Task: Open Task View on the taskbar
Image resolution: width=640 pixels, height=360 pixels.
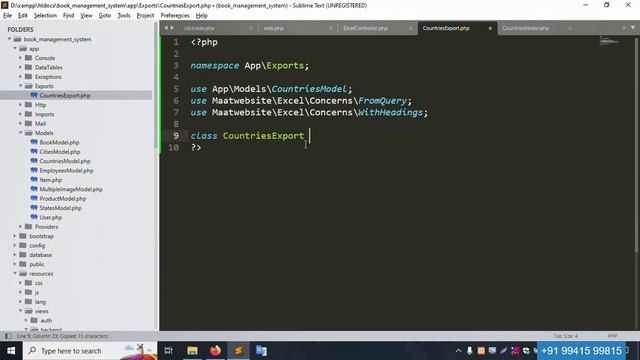Action: (x=168, y=351)
